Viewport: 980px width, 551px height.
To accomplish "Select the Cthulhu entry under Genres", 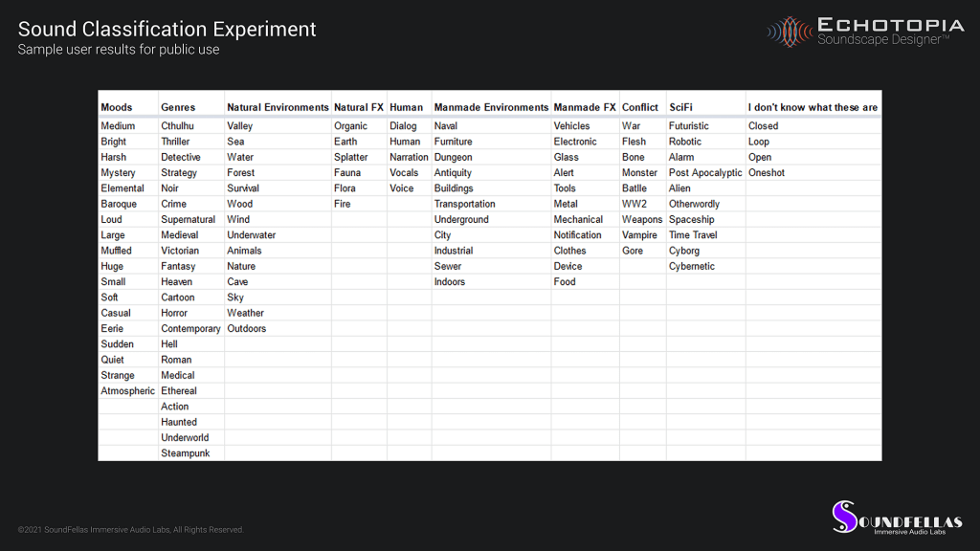I will 179,125.
